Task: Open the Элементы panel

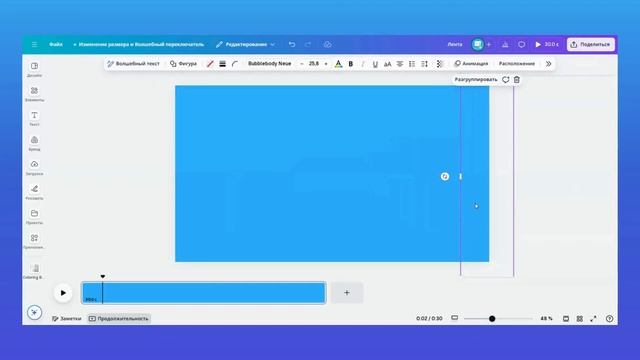Action: [x=34, y=94]
